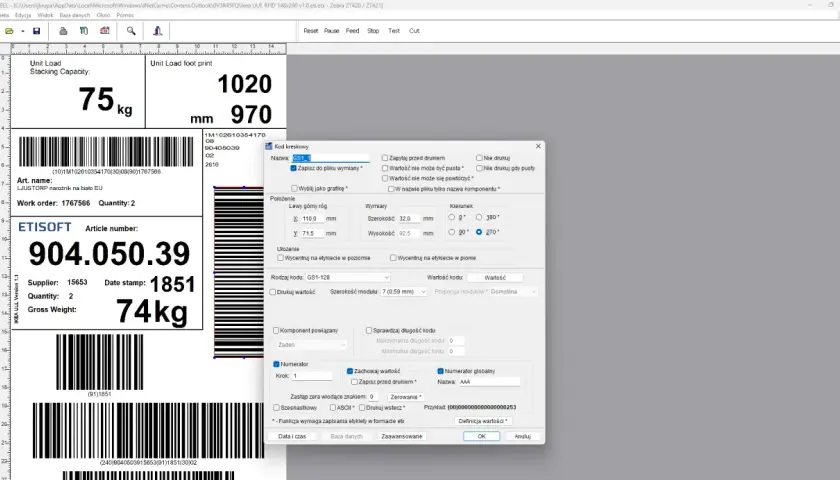Click the Nazwa field at dialog top
This screenshot has width=840, height=480.
pyautogui.click(x=331, y=158)
